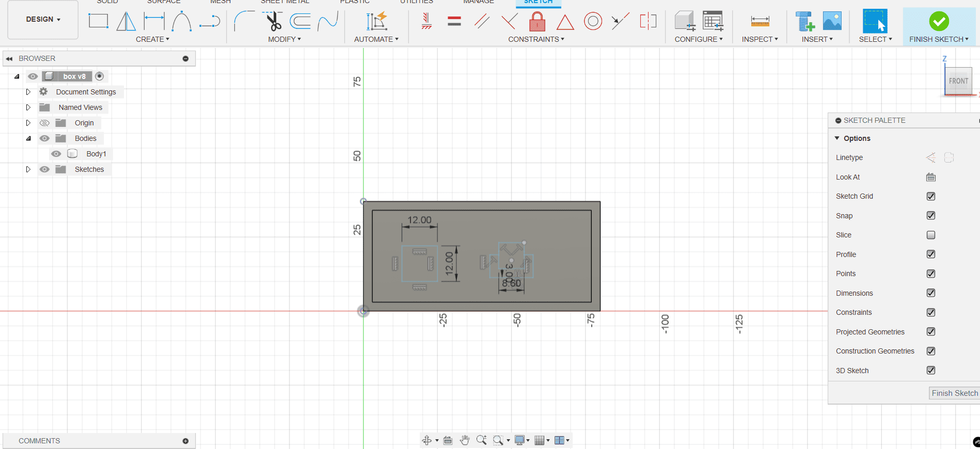The image size is (980, 449).
Task: Click the Select arrow tool
Action: click(x=875, y=21)
